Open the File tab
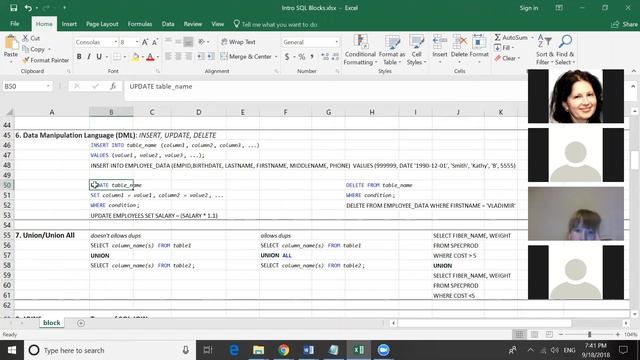Viewport: 640px width, 360px height. point(15,24)
